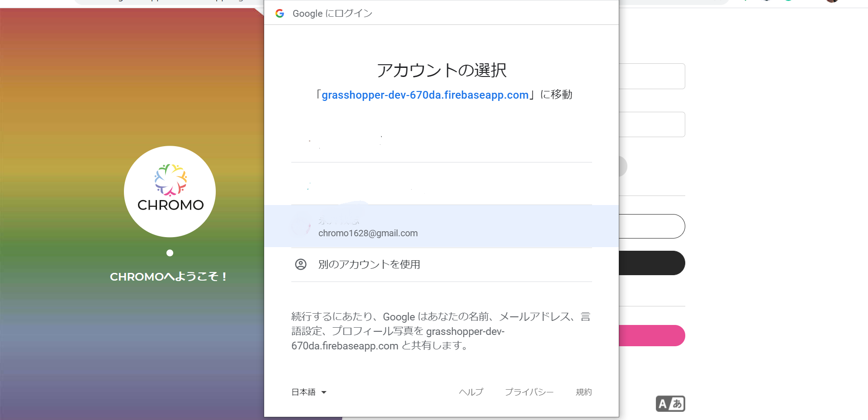Open the 規約 link
Screen dimensions: 868x420
(583, 392)
